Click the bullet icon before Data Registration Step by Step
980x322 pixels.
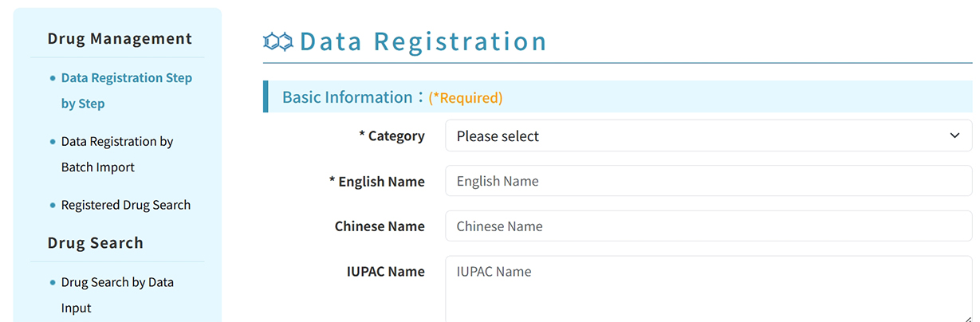53,78
